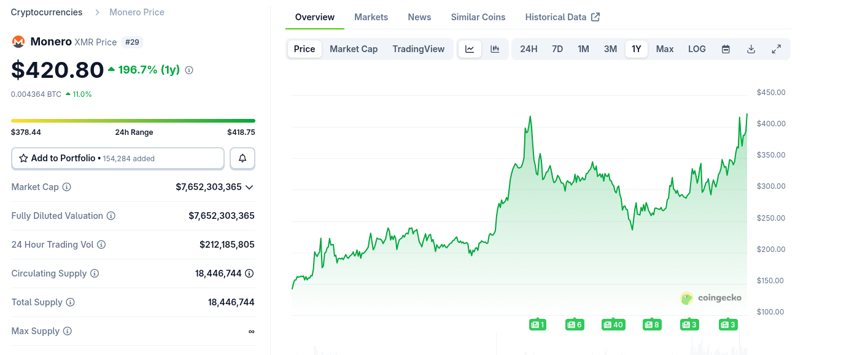Screen dimensions: 868x355
Task: Click Market Cap info icon
Action: point(67,187)
